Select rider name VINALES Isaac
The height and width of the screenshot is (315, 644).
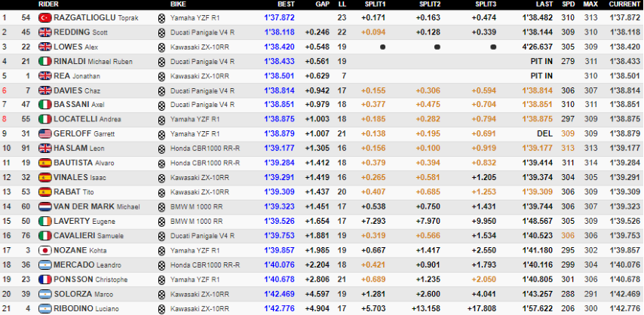(78, 177)
